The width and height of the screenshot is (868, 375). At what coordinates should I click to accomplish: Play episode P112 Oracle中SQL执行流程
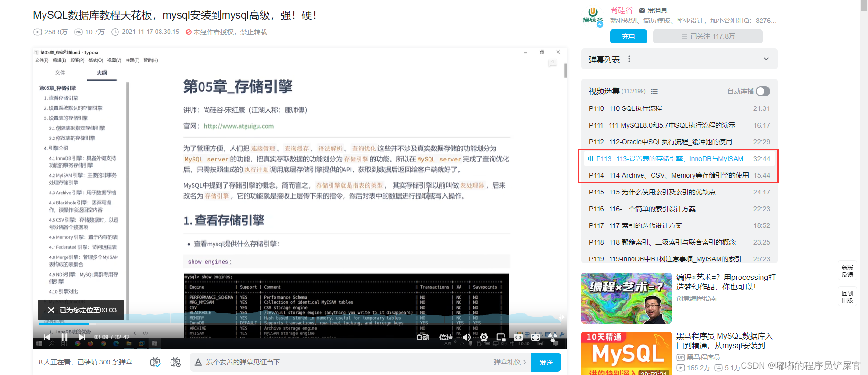click(679, 142)
